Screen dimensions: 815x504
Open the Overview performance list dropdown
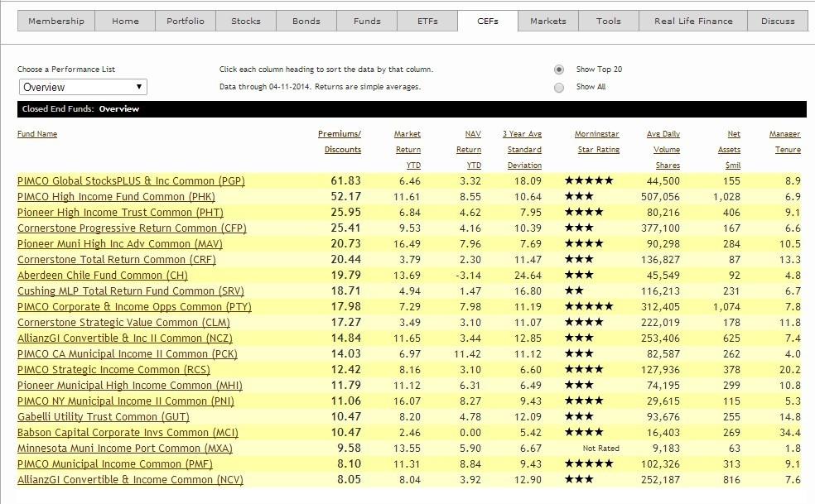(83, 87)
